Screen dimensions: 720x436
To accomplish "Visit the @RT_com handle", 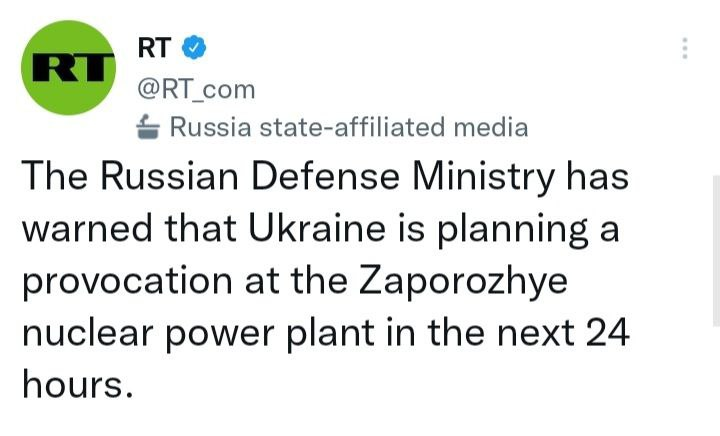I will pos(195,90).
